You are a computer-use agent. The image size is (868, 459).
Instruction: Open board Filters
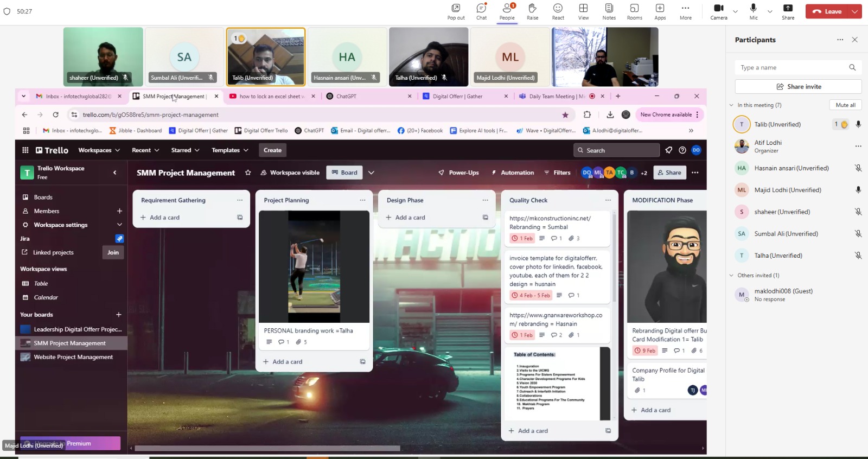[557, 173]
